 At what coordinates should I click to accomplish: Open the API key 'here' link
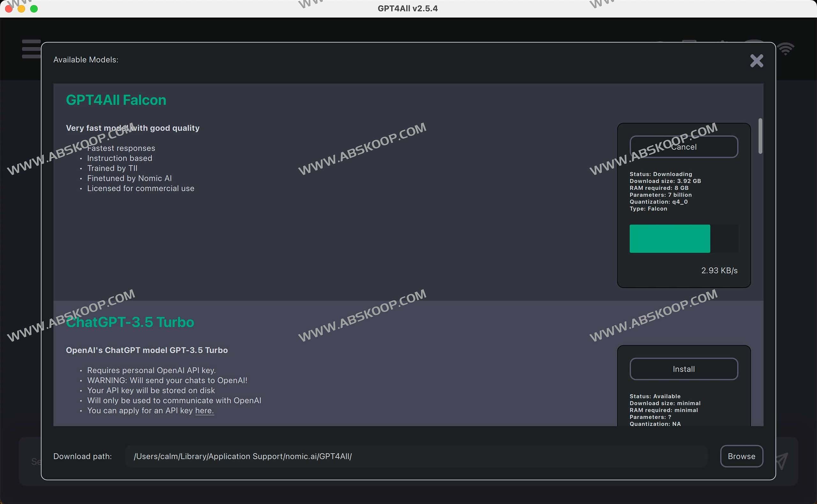[x=204, y=410]
